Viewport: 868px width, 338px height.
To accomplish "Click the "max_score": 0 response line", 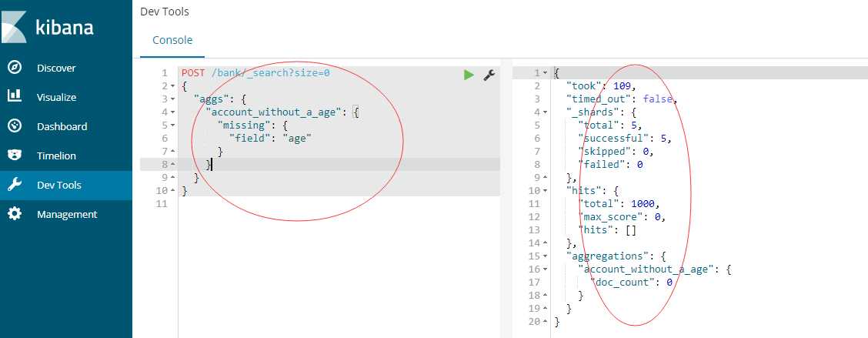I will pos(622,216).
